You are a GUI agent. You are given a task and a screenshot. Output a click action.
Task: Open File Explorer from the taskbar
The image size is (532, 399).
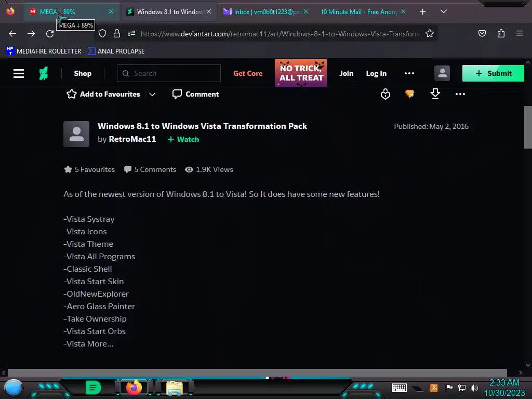coord(175,388)
